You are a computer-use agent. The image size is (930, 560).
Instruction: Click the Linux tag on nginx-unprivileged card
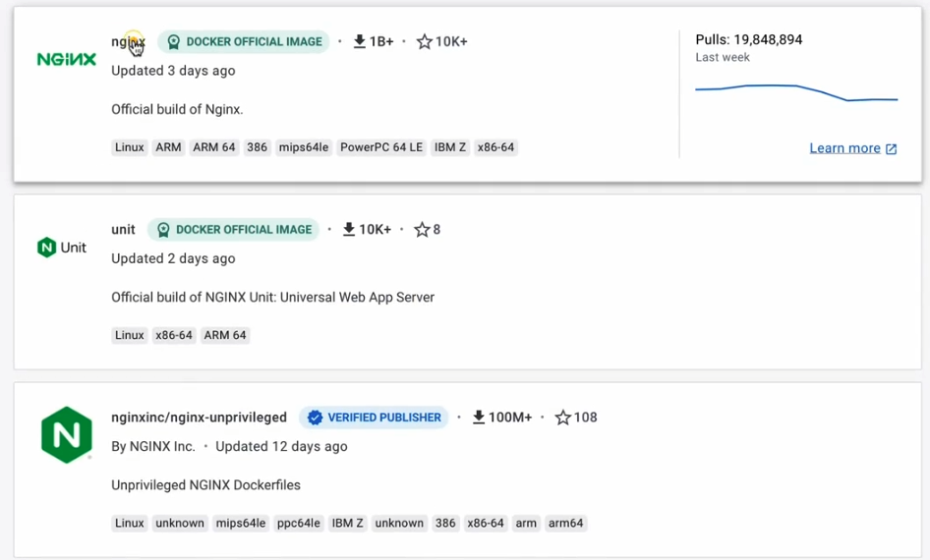130,523
